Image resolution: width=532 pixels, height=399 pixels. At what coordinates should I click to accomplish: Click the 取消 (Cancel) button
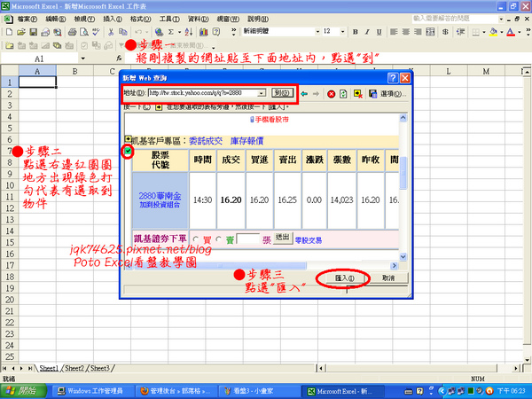click(388, 278)
